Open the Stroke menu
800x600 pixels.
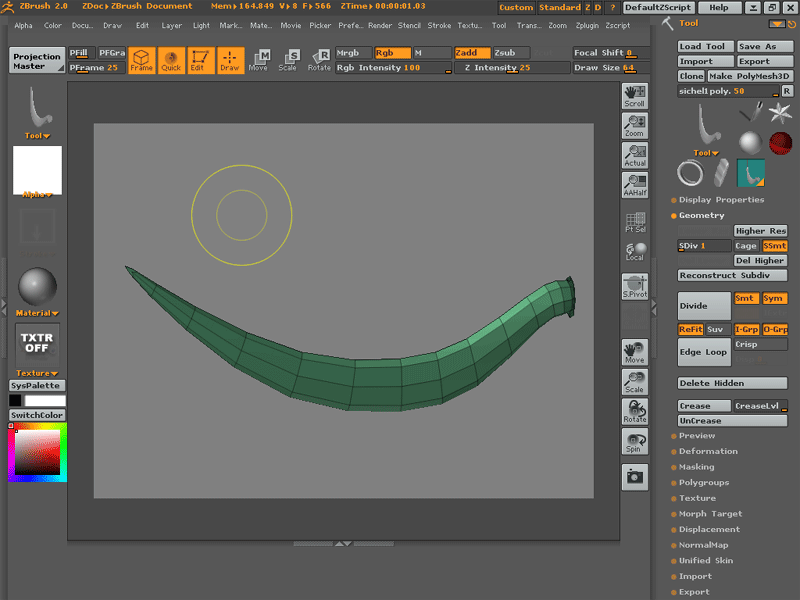pyautogui.click(x=439, y=25)
